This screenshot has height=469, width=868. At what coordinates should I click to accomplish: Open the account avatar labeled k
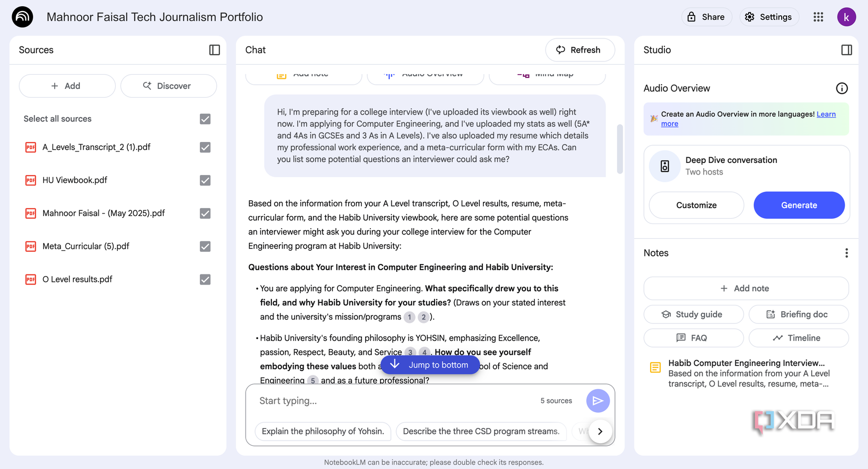coord(846,17)
